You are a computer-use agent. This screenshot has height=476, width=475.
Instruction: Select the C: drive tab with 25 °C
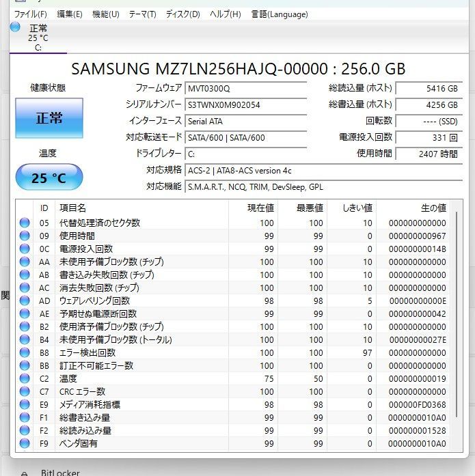click(x=38, y=38)
